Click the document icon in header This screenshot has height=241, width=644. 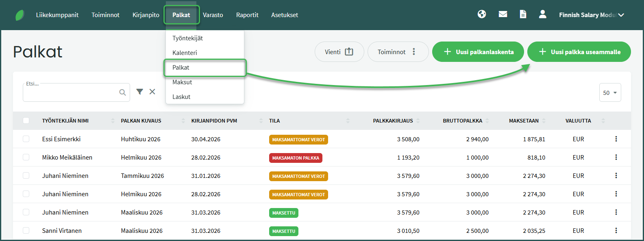tap(523, 14)
